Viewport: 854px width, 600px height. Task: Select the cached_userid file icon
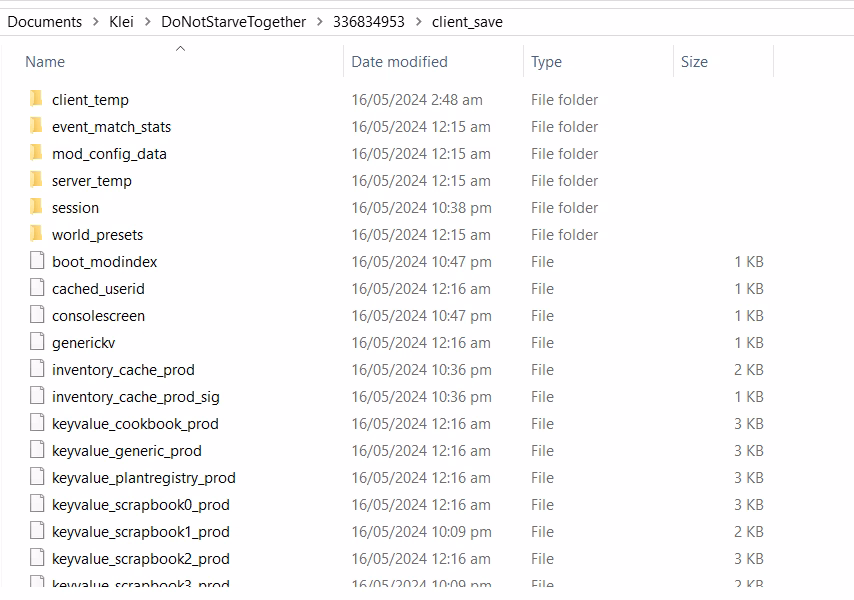click(37, 288)
